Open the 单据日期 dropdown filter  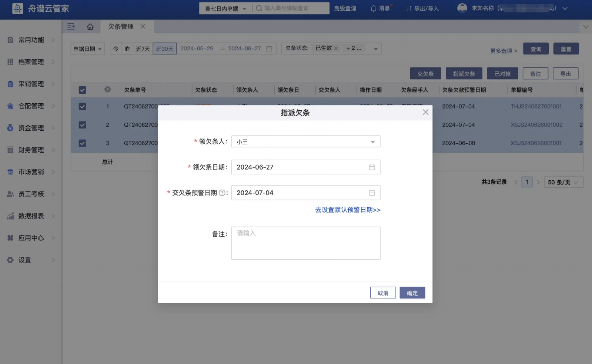(87, 49)
